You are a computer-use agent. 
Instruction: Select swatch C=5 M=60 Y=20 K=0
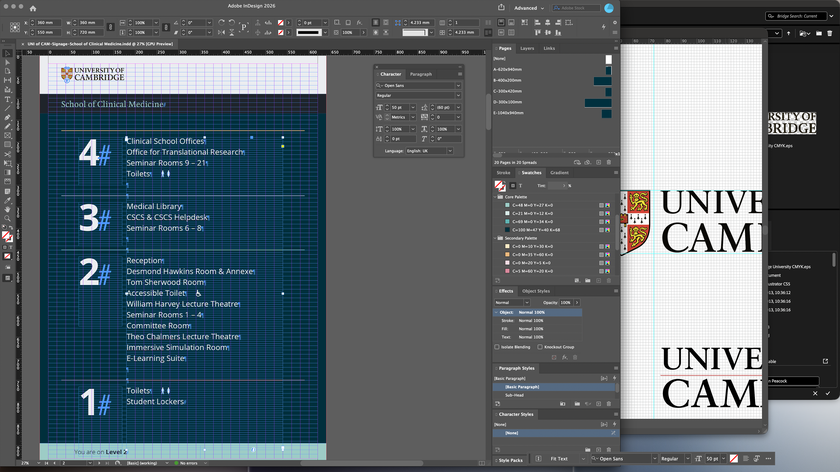[552, 271]
